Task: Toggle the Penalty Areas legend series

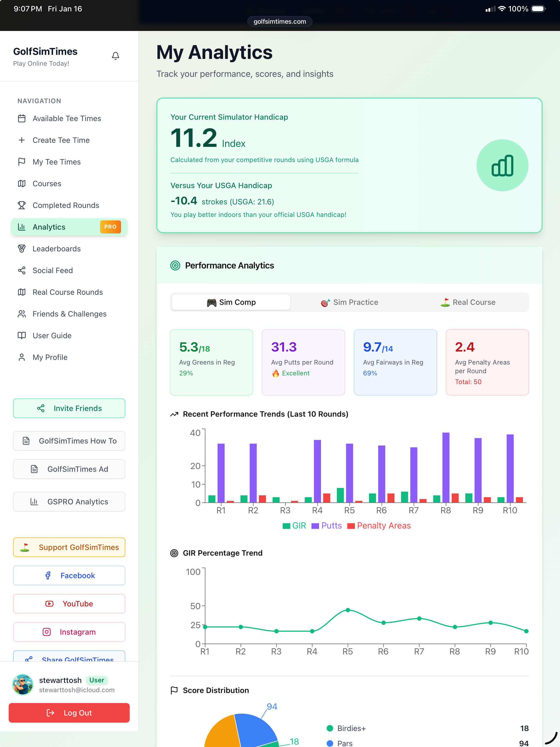Action: tap(379, 526)
